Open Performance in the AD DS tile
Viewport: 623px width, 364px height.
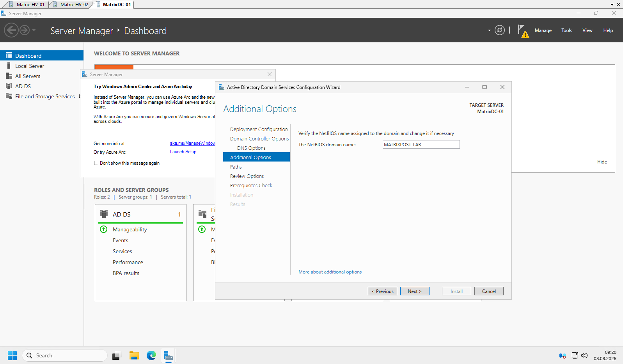pos(128,262)
